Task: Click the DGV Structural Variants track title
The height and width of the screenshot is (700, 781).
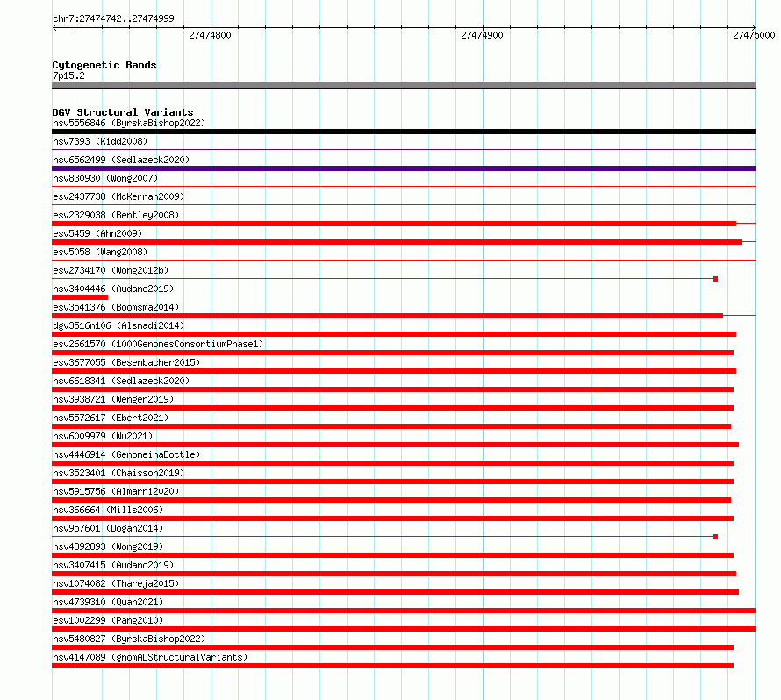Action: 123,112
